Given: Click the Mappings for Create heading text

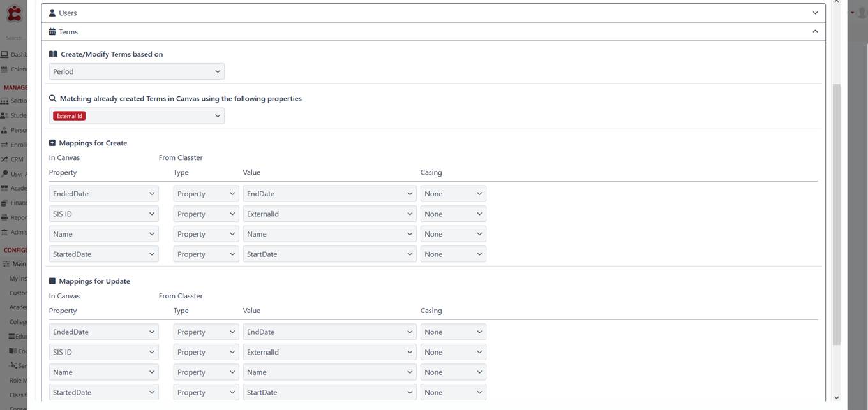Looking at the screenshot, I should (93, 143).
